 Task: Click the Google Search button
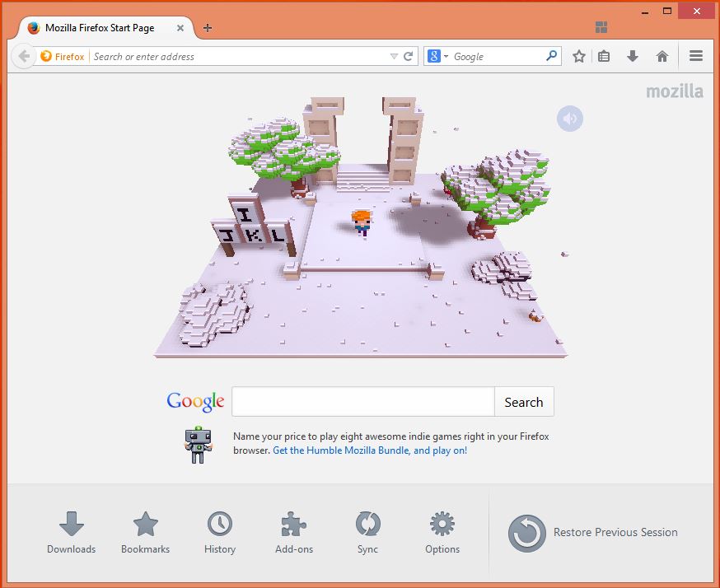point(524,402)
